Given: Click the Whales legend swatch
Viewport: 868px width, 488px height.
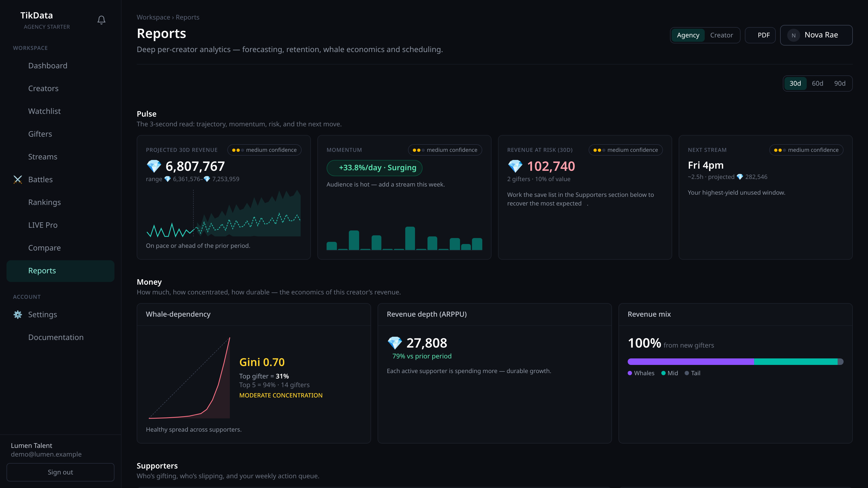Looking at the screenshot, I should click(630, 373).
